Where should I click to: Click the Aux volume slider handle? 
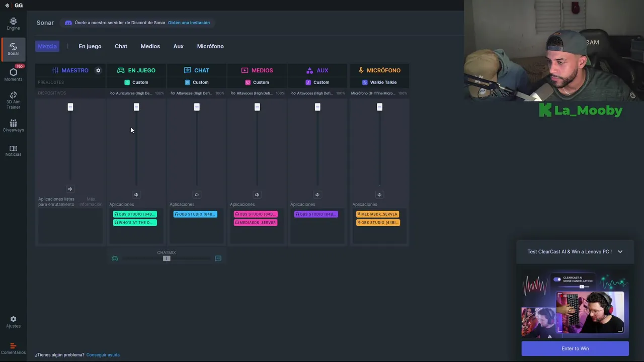317,107
